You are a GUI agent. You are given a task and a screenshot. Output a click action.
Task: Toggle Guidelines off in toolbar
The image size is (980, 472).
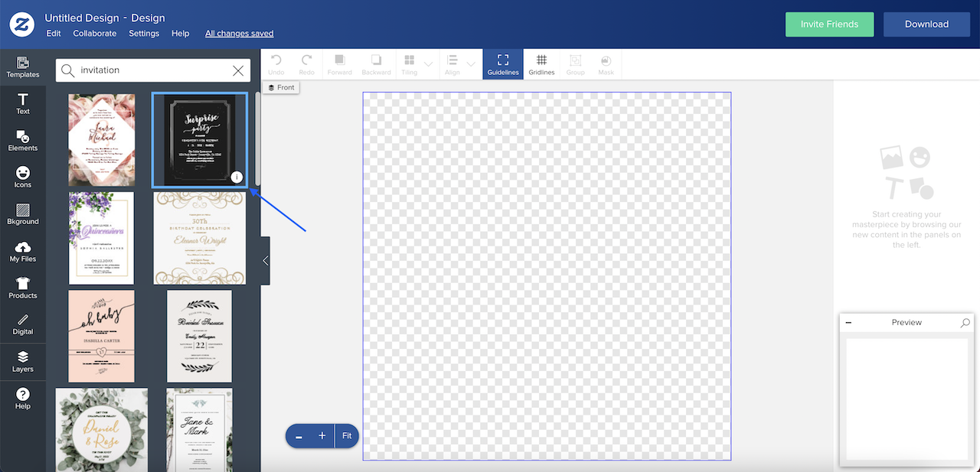[503, 64]
